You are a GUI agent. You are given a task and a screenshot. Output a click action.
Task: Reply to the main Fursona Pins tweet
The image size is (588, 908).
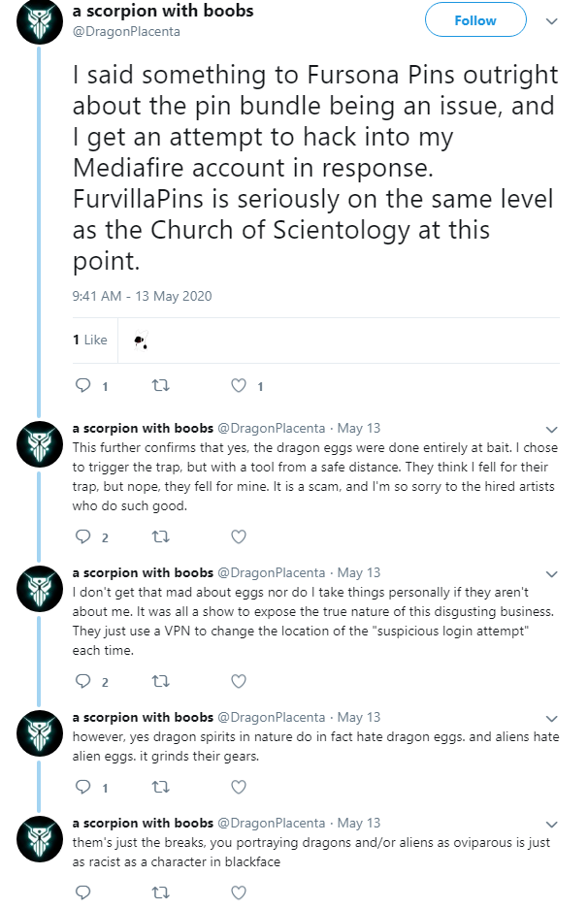coord(83,385)
